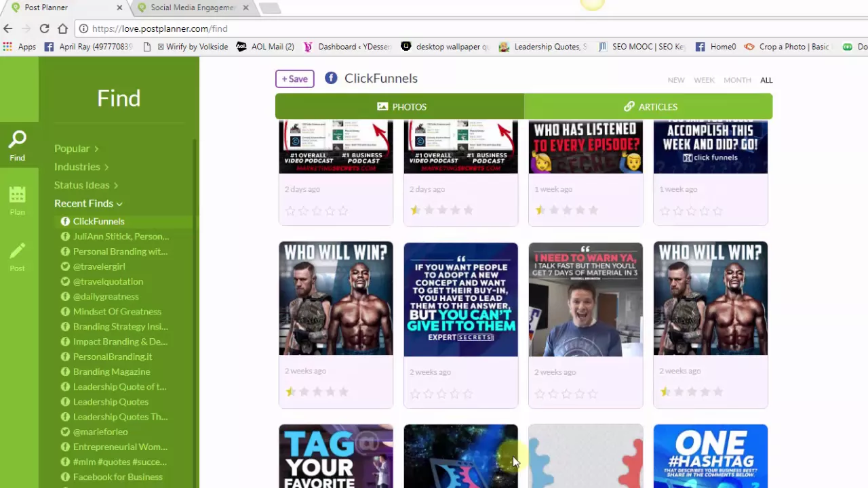Filter results by WEEK

pos(704,80)
